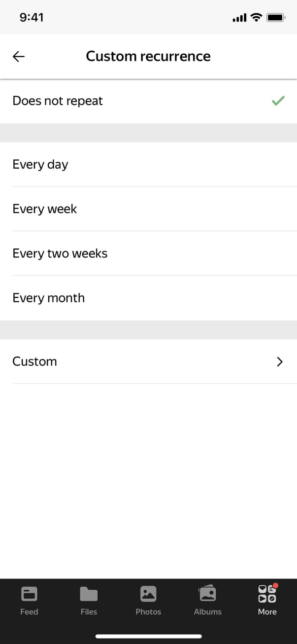Choose Every day recurrence
This screenshot has width=297, height=644.
(40, 165)
